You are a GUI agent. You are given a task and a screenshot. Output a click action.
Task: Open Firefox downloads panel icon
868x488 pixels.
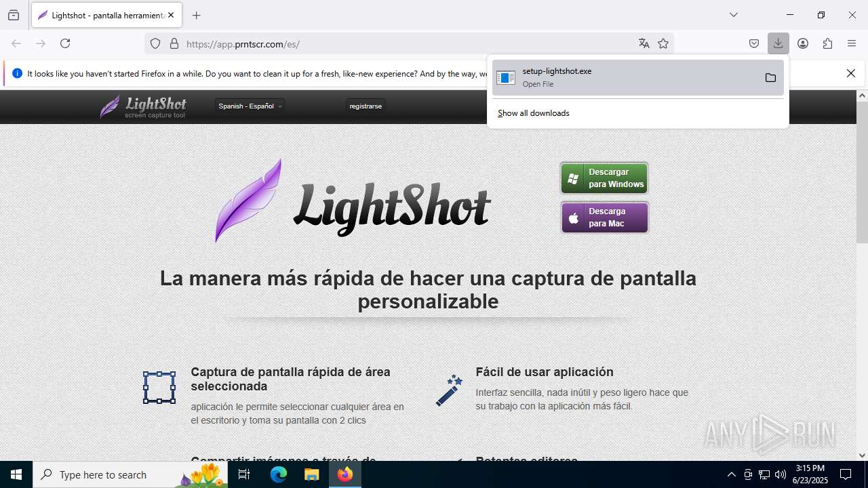tap(778, 43)
